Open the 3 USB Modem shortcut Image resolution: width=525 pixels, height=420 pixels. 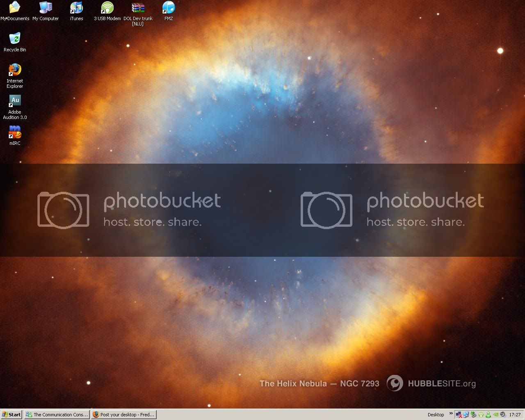107,8
